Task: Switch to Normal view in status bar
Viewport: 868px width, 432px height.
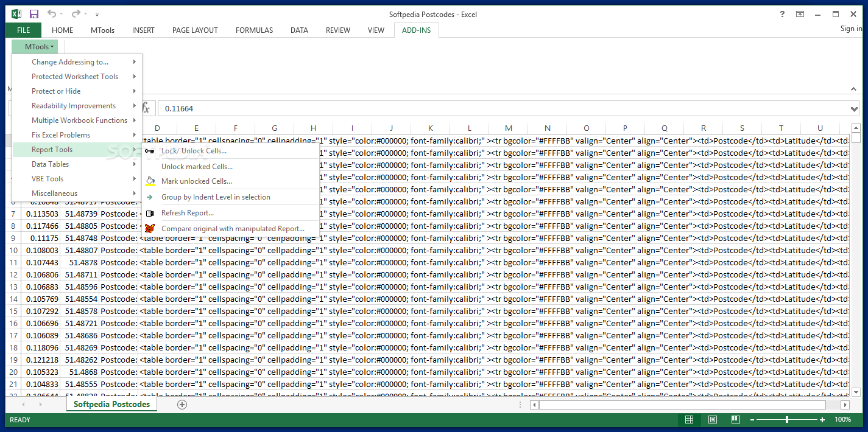Action: 689,420
